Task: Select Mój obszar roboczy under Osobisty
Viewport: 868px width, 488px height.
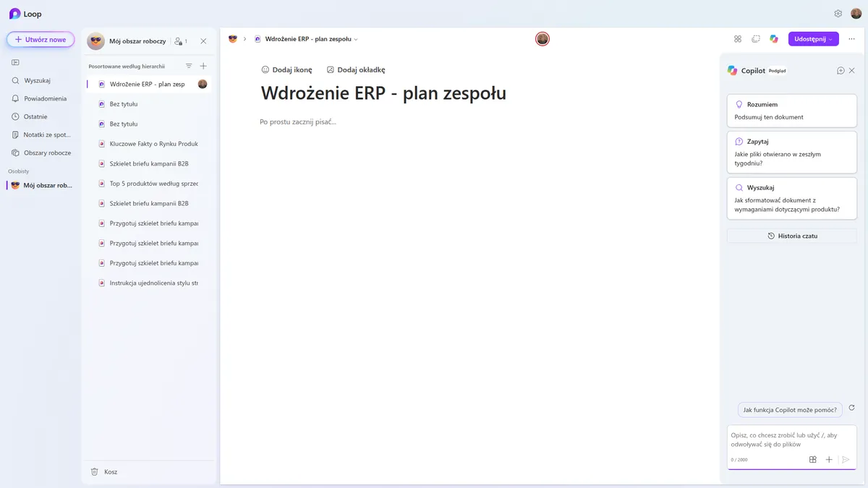Action: [x=41, y=185]
